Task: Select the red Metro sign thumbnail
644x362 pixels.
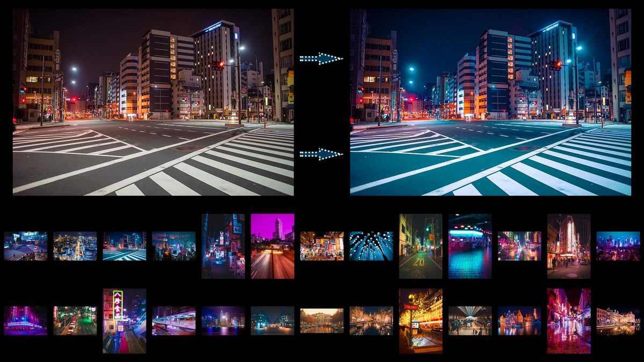Action: (x=421, y=321)
